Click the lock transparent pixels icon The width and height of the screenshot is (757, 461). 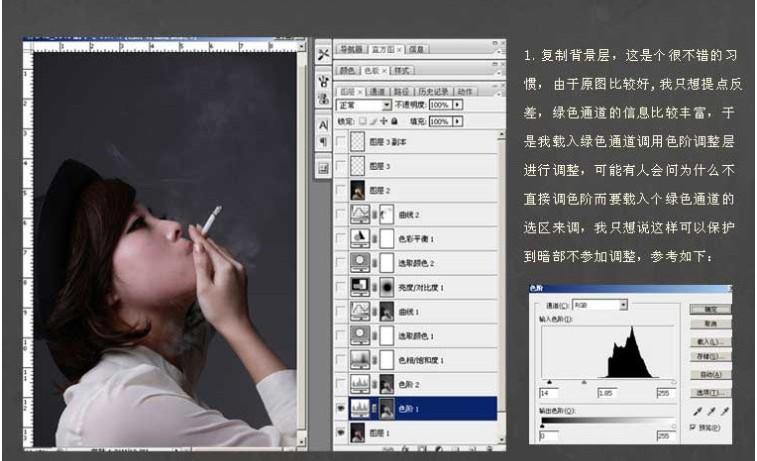(363, 121)
